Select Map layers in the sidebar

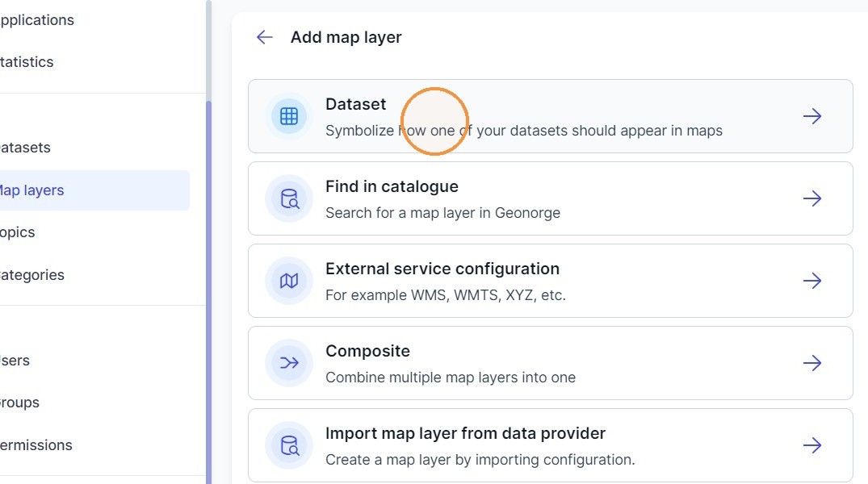coord(94,190)
